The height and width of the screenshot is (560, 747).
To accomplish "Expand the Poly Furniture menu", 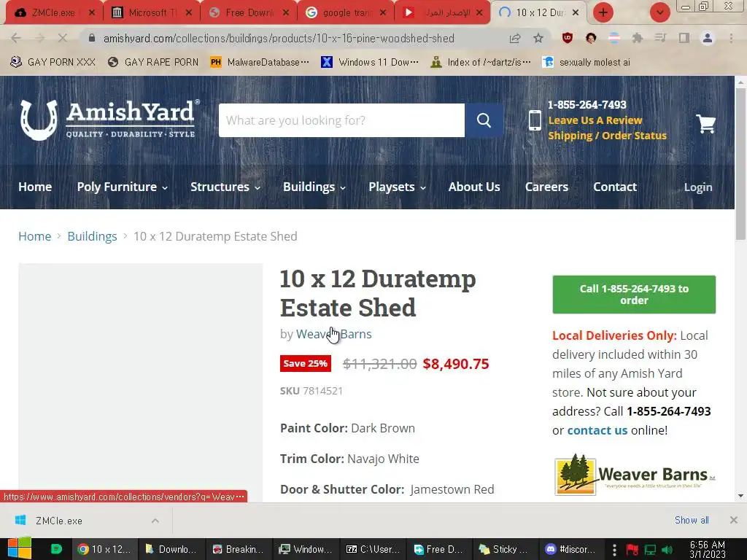I will (123, 187).
